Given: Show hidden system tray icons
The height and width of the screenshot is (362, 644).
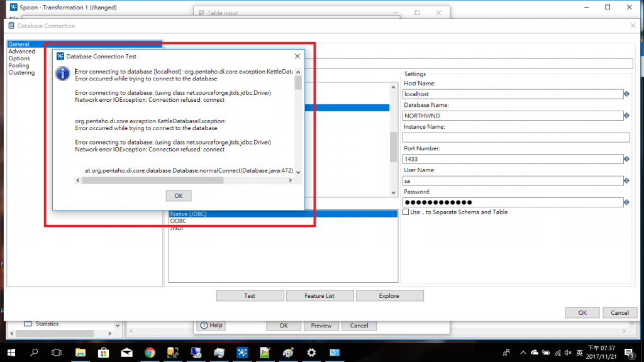Looking at the screenshot, I should tap(523, 353).
